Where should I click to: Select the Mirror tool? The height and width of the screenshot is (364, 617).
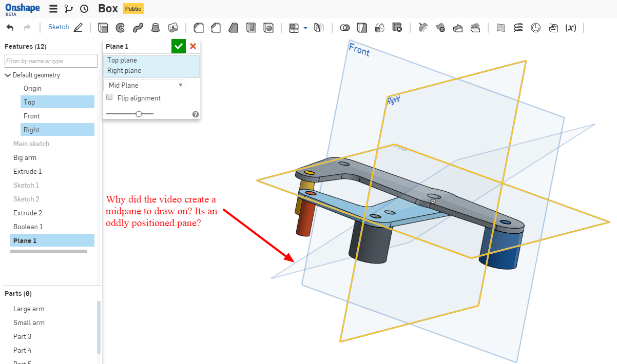coord(319,28)
